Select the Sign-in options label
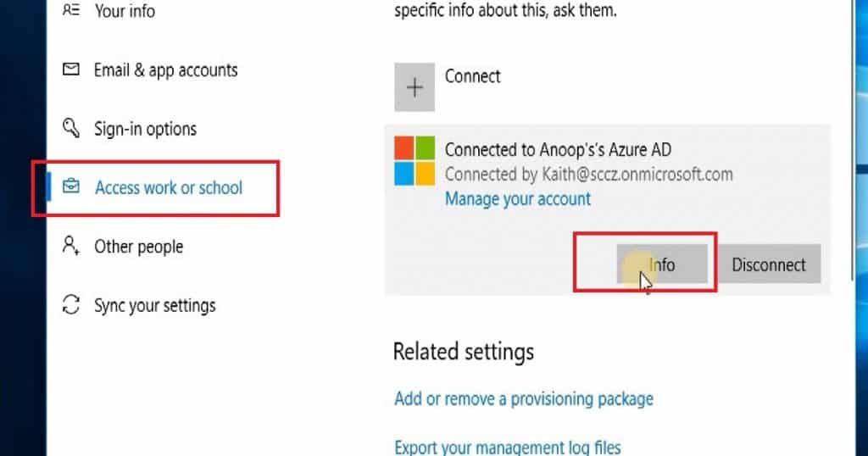 146,129
